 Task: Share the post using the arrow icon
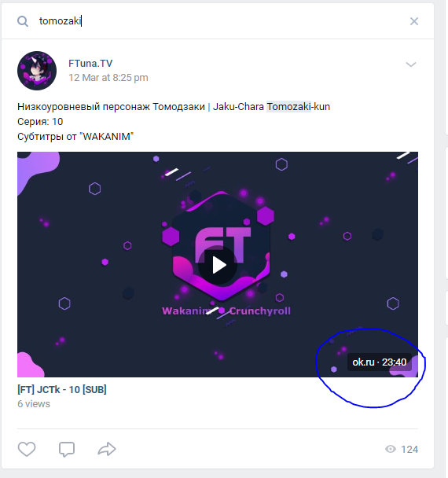click(107, 449)
